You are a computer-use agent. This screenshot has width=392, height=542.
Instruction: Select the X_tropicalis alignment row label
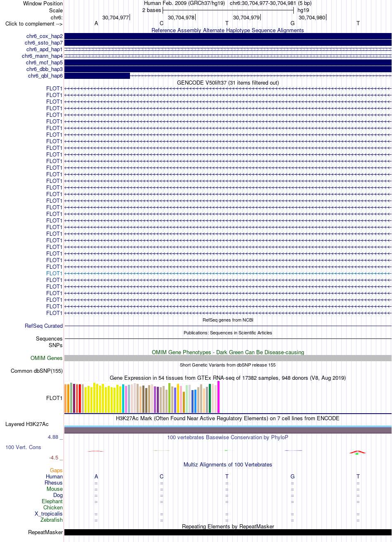[x=49, y=514]
